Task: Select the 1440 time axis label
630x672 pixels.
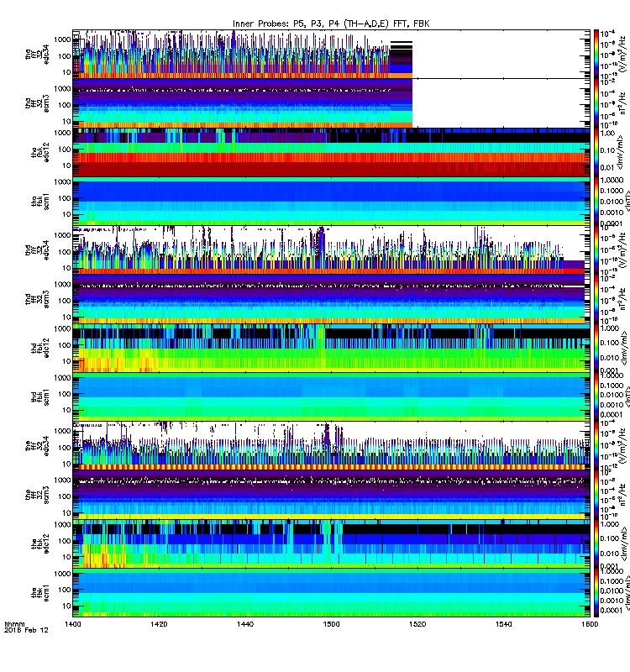Action: 245,624
